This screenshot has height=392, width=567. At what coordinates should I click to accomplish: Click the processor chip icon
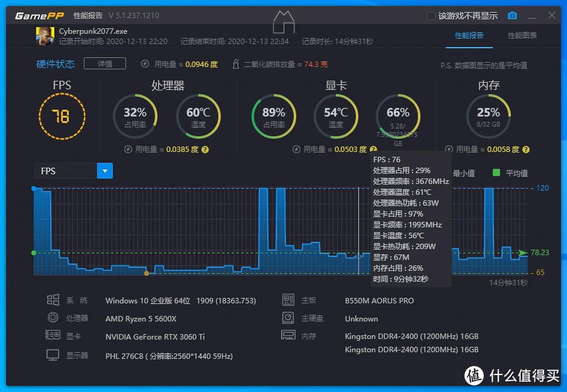coord(53,317)
